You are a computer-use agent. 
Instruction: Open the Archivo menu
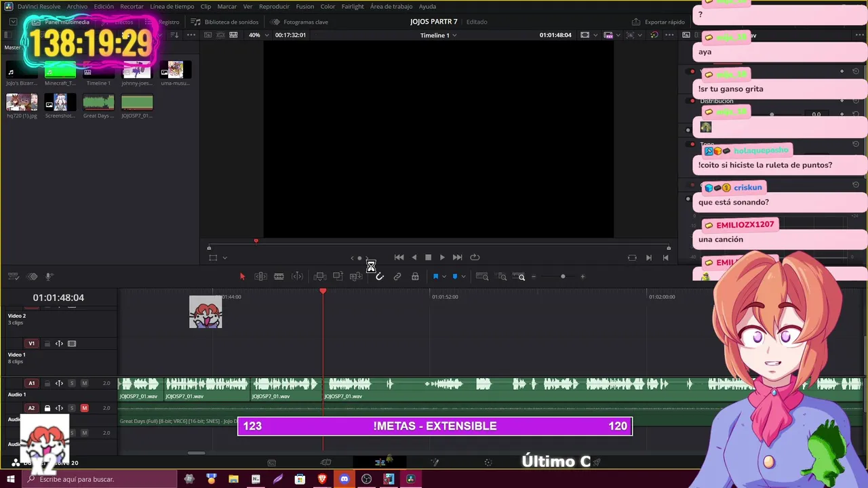click(77, 6)
